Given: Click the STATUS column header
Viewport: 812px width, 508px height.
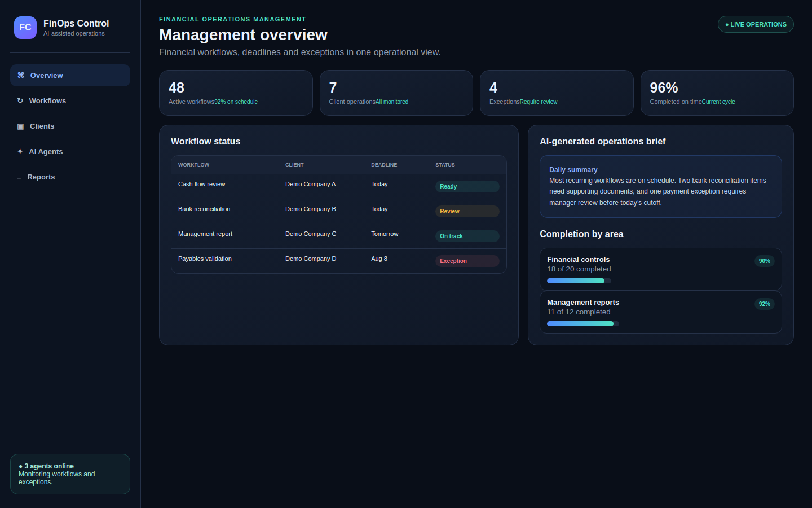Looking at the screenshot, I should pos(445,165).
